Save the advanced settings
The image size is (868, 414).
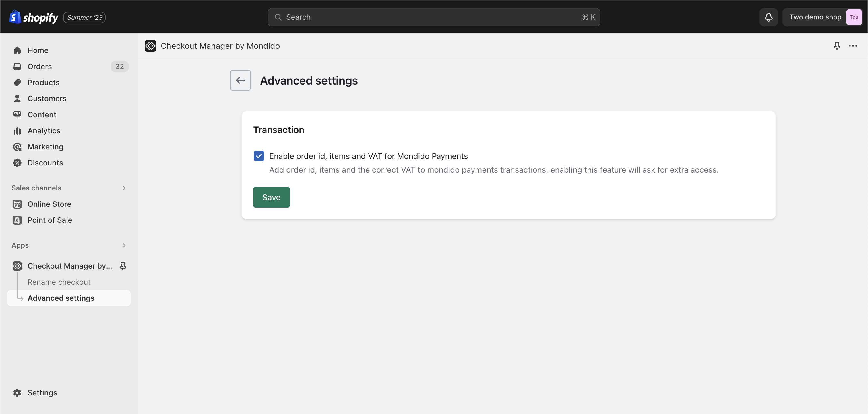point(271,197)
